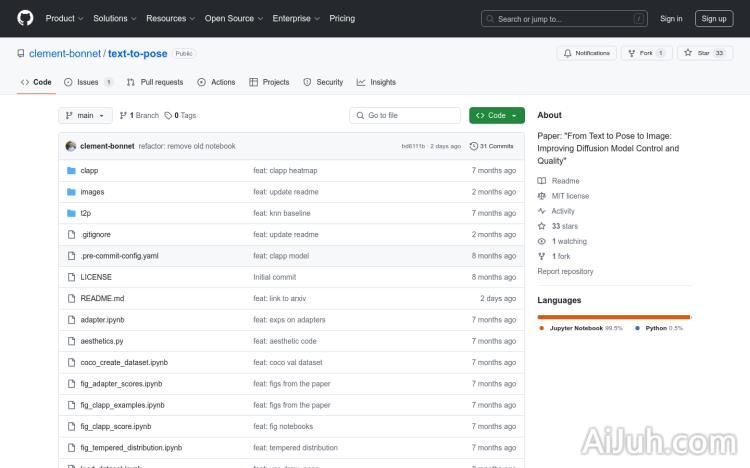
Task: Click the clapp folder icon
Action: (x=71, y=170)
